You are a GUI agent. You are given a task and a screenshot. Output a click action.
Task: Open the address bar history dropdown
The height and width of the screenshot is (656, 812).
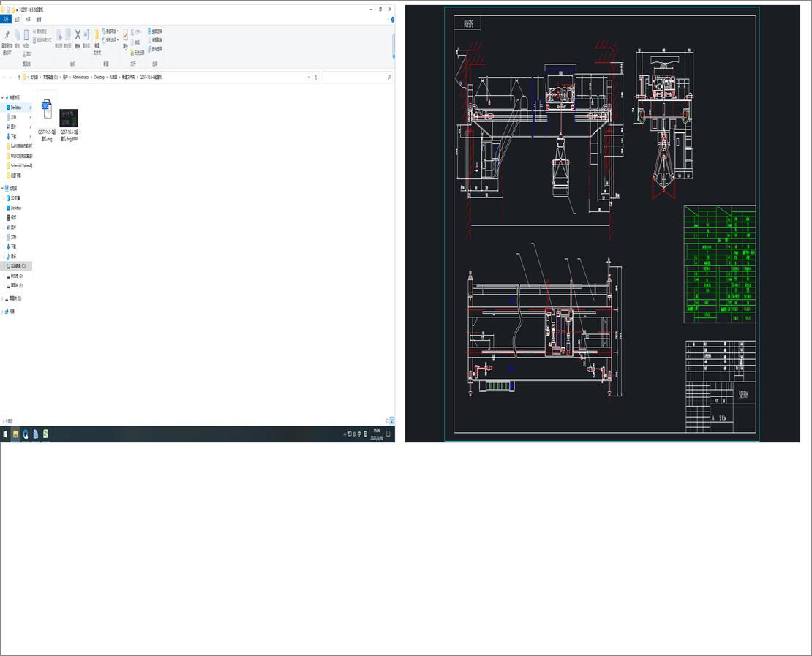pos(309,77)
